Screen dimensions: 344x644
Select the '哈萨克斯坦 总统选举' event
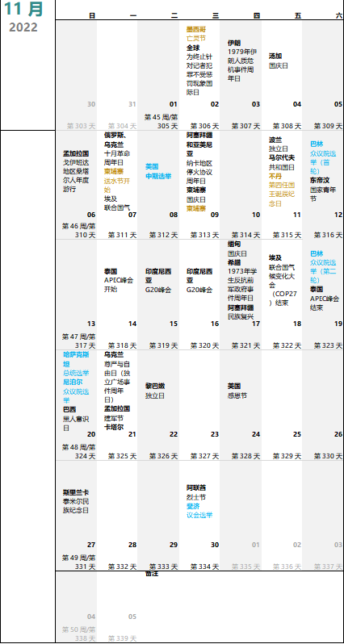(76, 363)
